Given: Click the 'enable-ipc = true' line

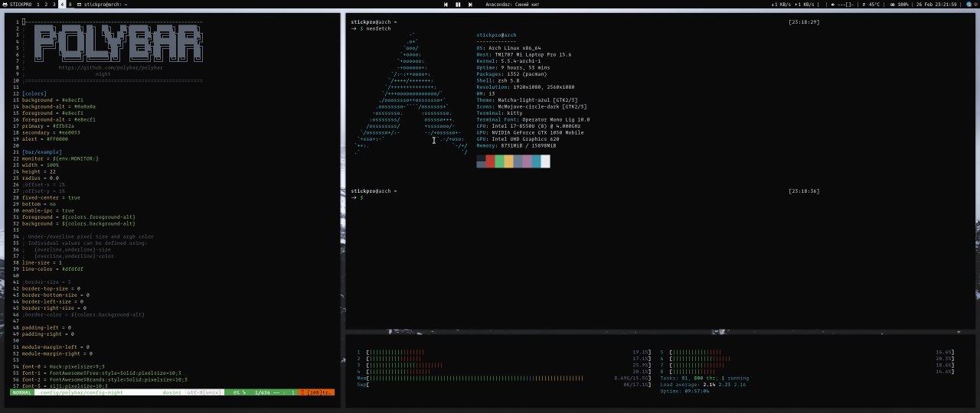Looking at the screenshot, I should [48, 210].
